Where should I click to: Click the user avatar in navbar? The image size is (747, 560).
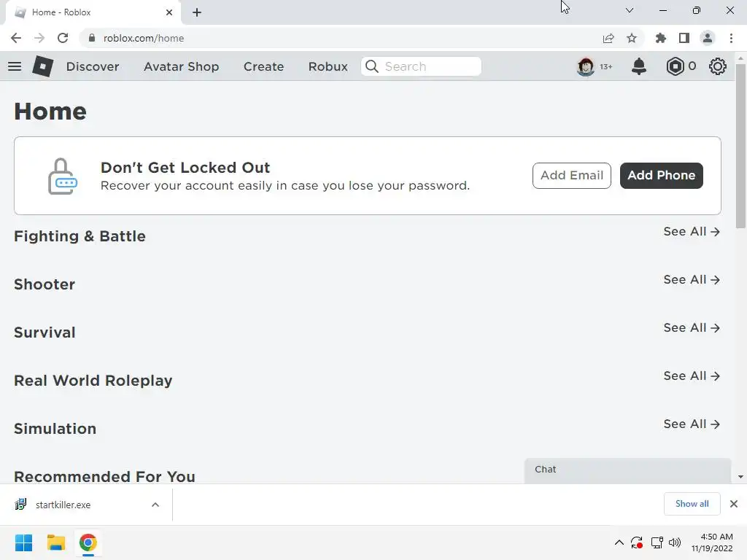[586, 66]
